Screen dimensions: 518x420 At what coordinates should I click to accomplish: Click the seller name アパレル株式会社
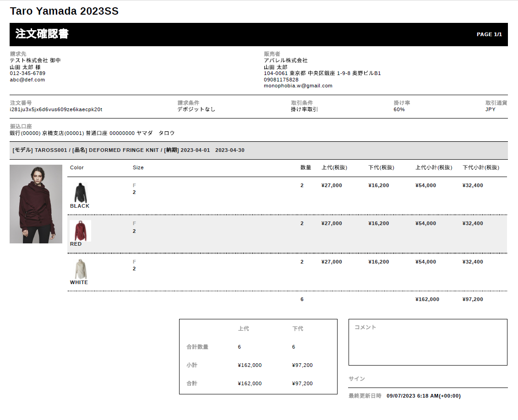pyautogui.click(x=286, y=60)
